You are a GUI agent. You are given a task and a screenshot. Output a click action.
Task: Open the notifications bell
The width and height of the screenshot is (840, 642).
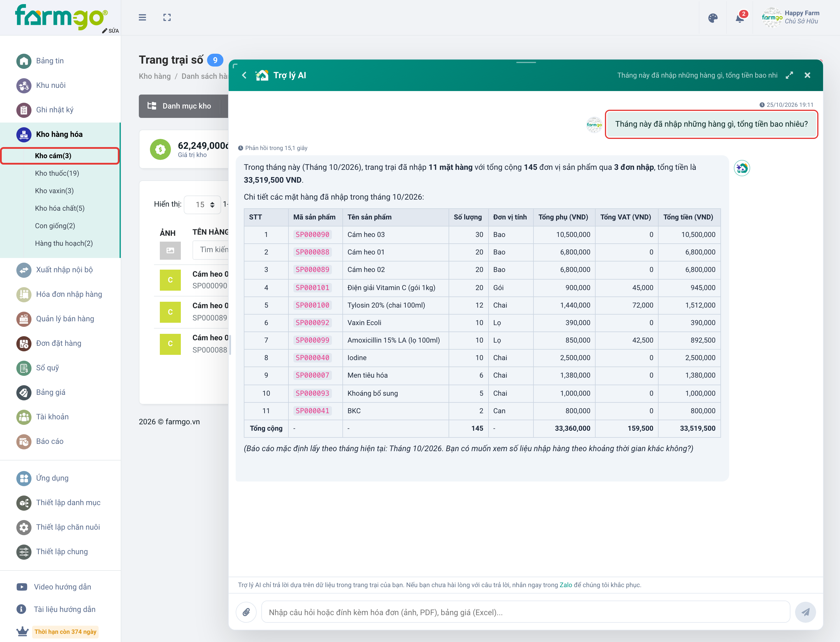(740, 18)
